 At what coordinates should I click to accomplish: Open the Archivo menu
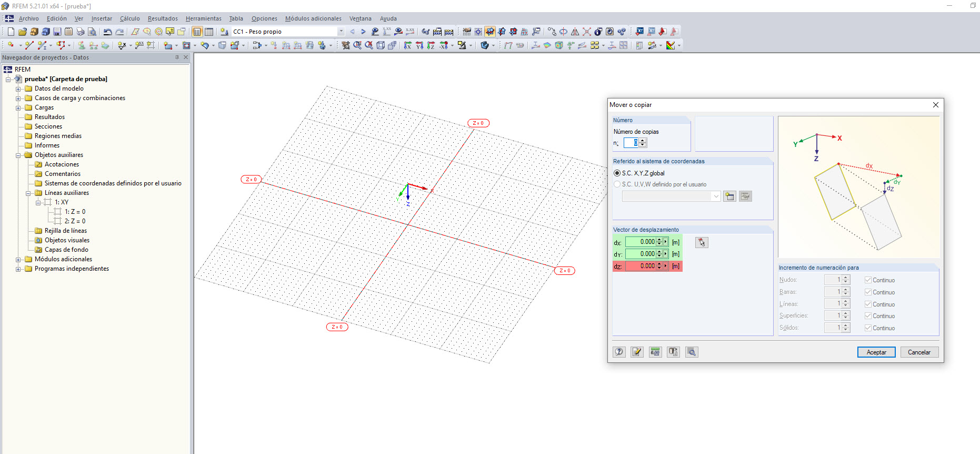click(x=29, y=18)
